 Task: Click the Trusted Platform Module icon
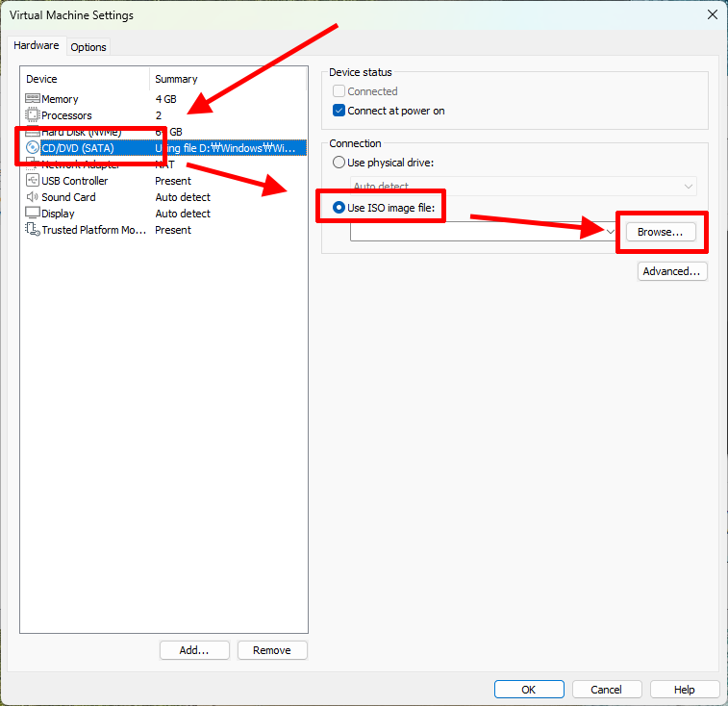pyautogui.click(x=33, y=229)
